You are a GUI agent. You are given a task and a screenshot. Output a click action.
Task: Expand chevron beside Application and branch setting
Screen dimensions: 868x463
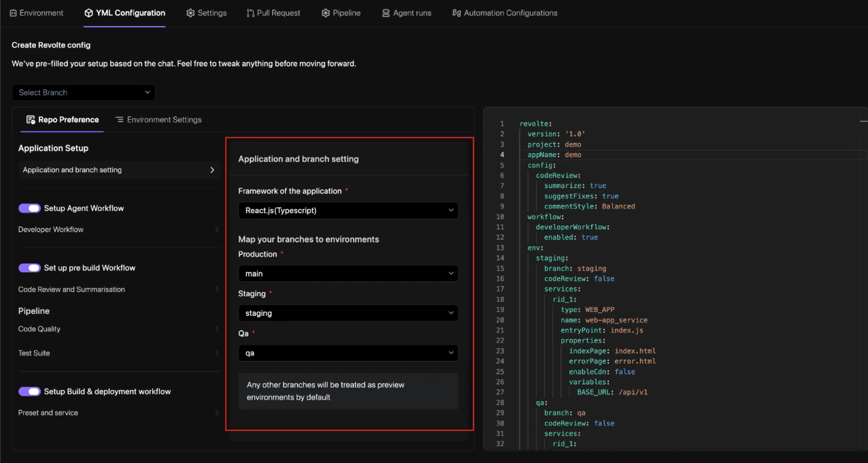coord(212,170)
